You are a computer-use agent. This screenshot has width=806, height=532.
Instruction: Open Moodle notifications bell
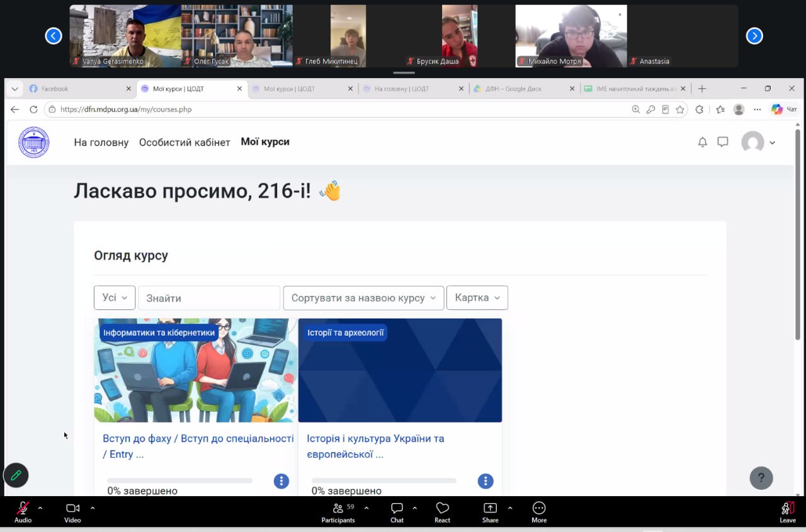click(x=703, y=142)
